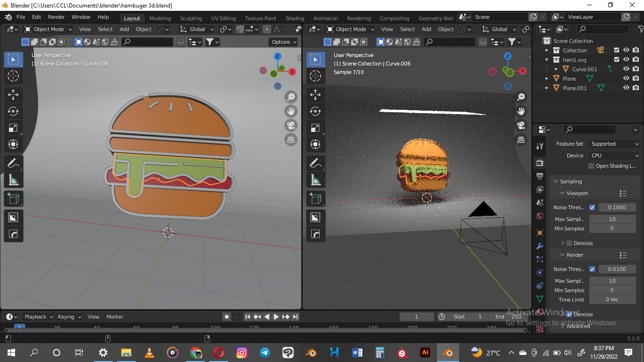
Task: Uncheck Viewport Noise Threshold checkbox
Action: click(592, 207)
